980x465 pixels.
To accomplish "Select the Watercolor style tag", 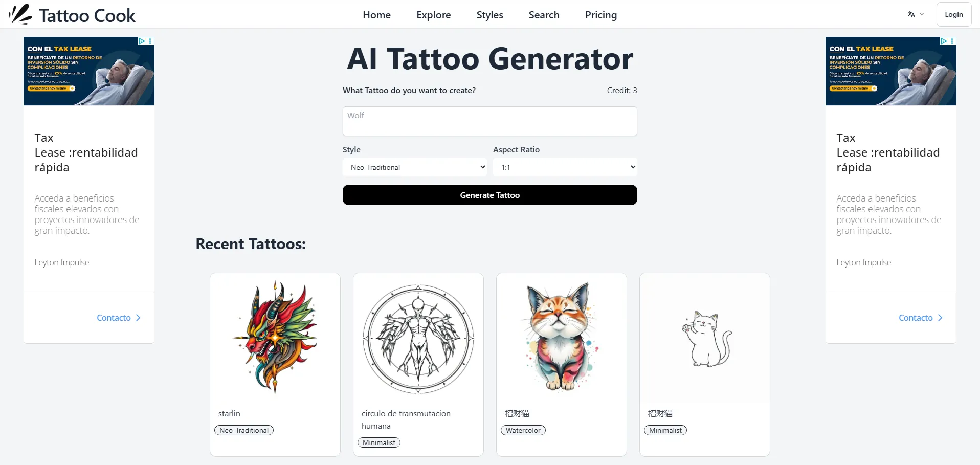I will [523, 430].
